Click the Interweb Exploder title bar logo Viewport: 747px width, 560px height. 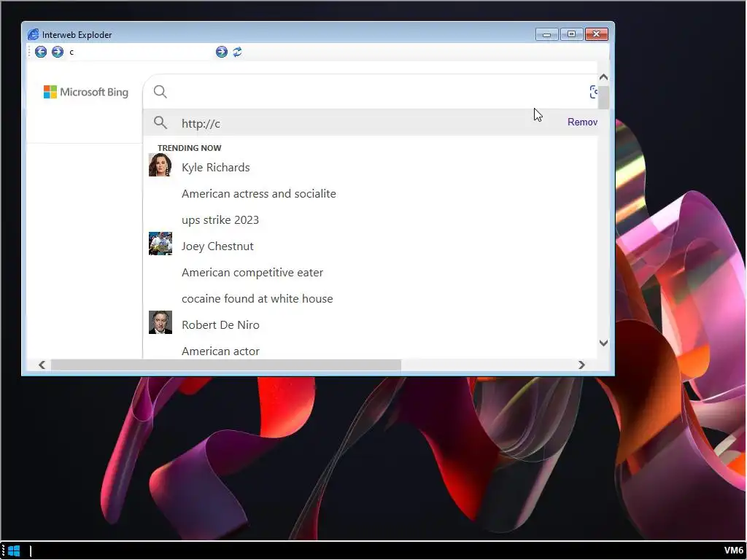click(x=33, y=34)
